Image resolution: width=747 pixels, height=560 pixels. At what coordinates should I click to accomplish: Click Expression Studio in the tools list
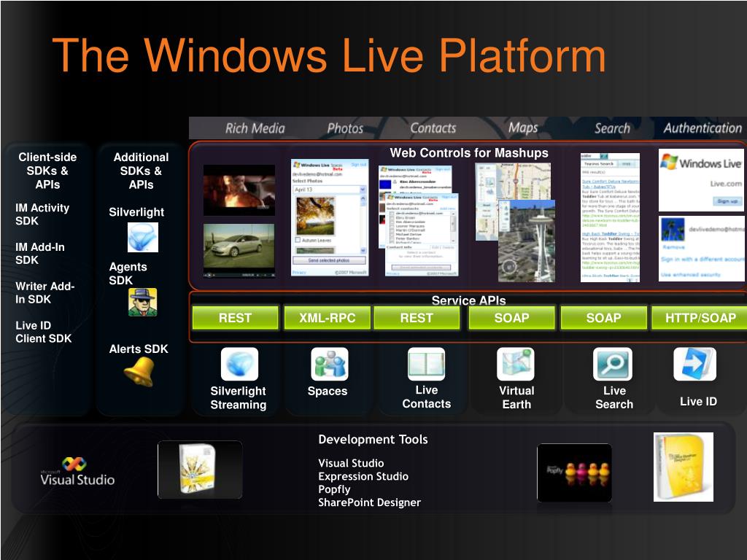point(363,476)
